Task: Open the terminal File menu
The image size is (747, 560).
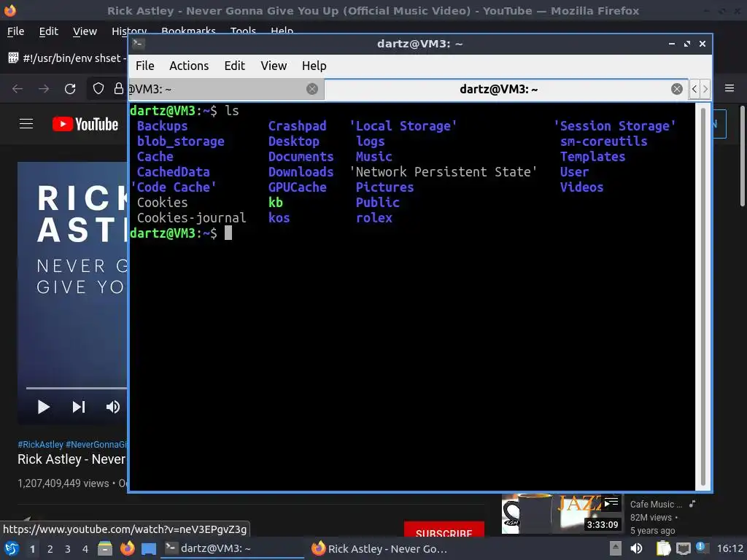Action: click(145, 66)
